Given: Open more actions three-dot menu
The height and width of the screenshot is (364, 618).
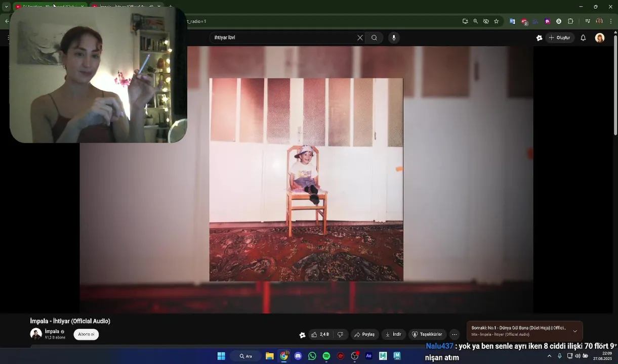Looking at the screenshot, I should tap(455, 335).
